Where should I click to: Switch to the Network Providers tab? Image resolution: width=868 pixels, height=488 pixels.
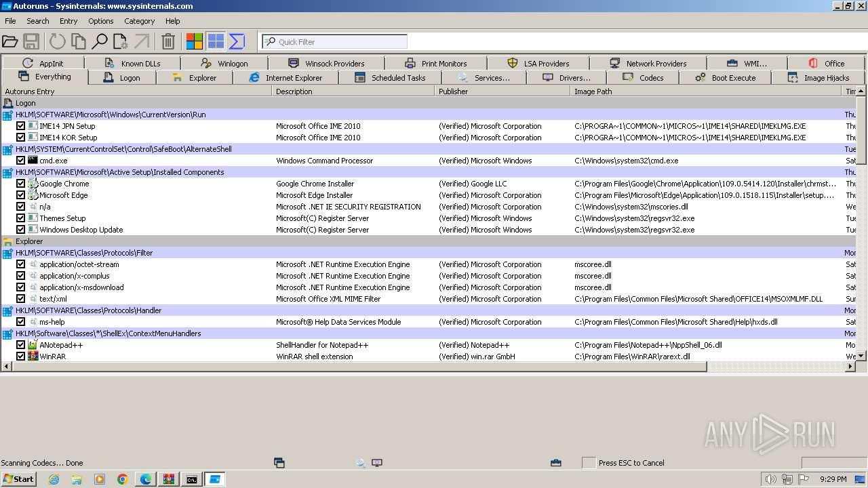click(x=648, y=63)
